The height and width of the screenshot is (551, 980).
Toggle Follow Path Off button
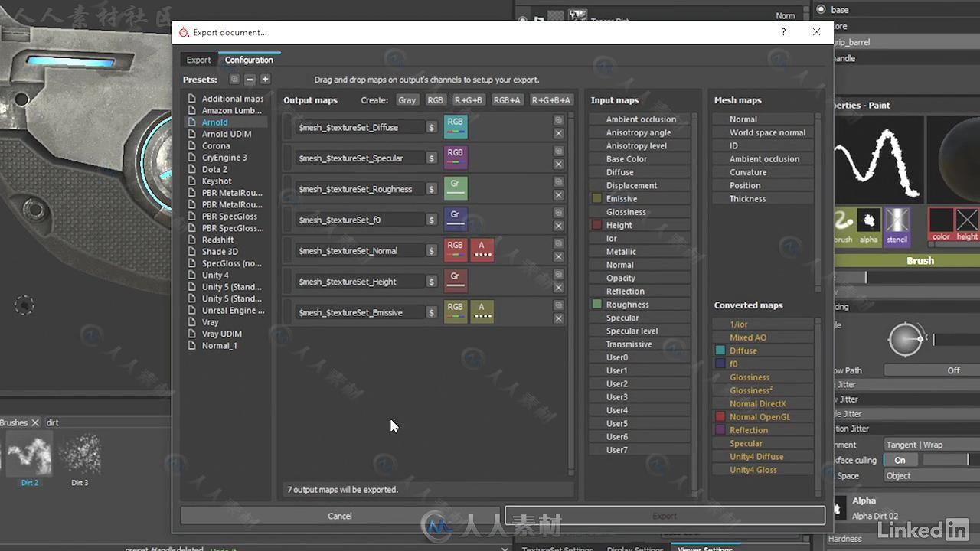click(x=932, y=370)
